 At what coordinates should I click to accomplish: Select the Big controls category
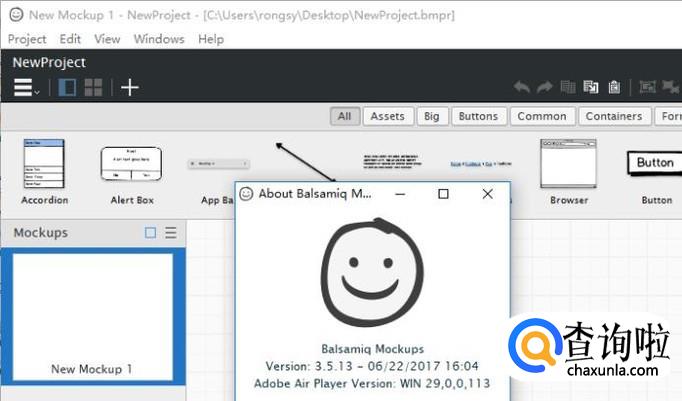click(x=432, y=116)
